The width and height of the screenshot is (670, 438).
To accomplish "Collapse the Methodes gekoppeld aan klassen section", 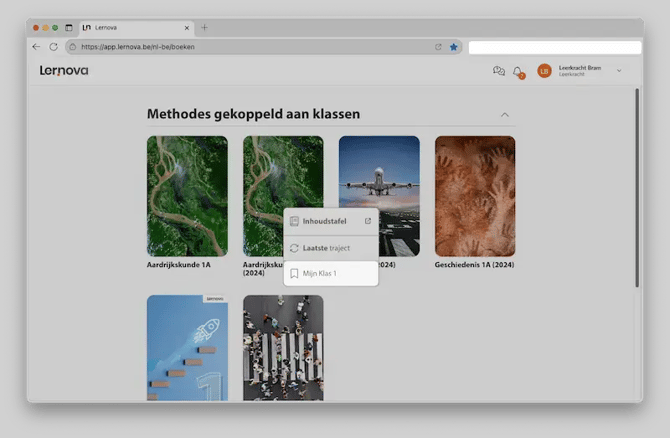I will pos(505,115).
